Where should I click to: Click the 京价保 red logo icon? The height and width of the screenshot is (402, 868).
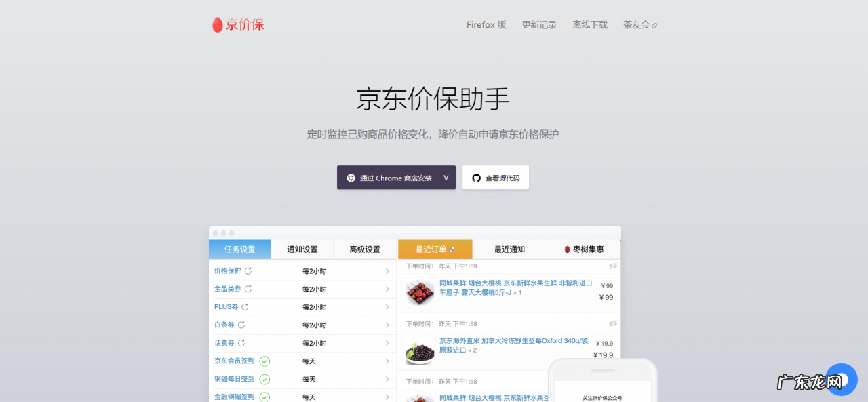point(216,24)
